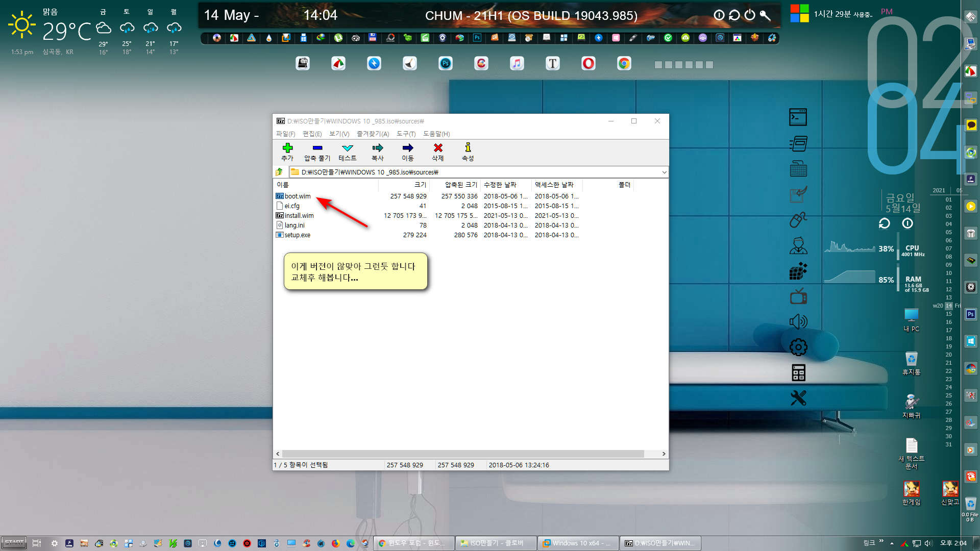This screenshot has height=551, width=980.
Task: Open the 휴지통 recycle bin icon
Action: tap(911, 363)
